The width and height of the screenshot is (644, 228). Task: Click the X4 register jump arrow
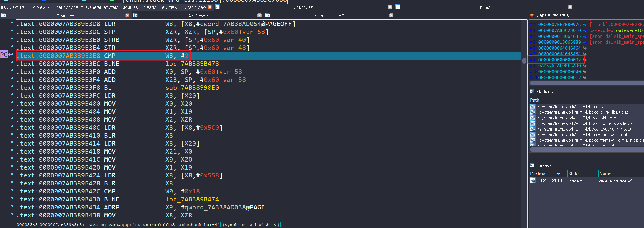point(585,36)
